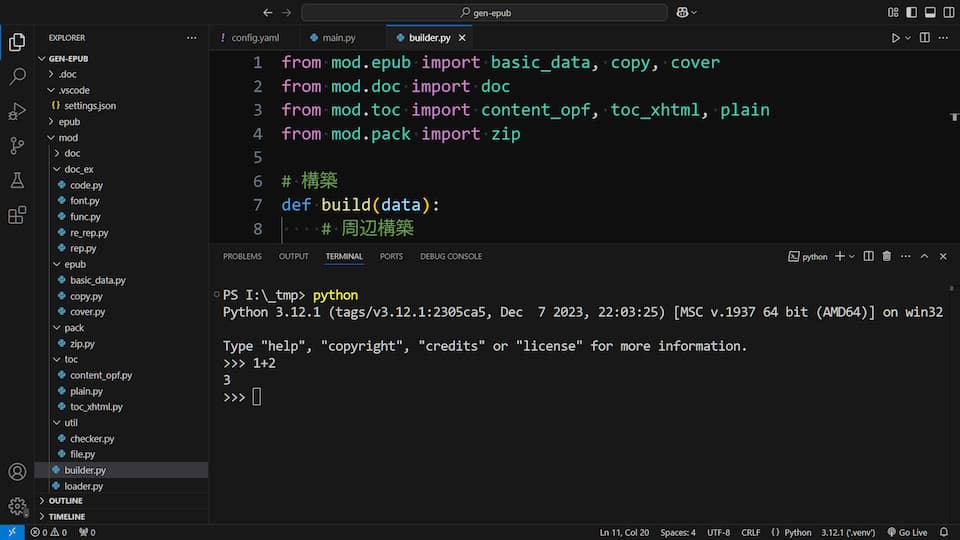
Task: Toggle secondary side bar visibility
Action: (x=949, y=12)
